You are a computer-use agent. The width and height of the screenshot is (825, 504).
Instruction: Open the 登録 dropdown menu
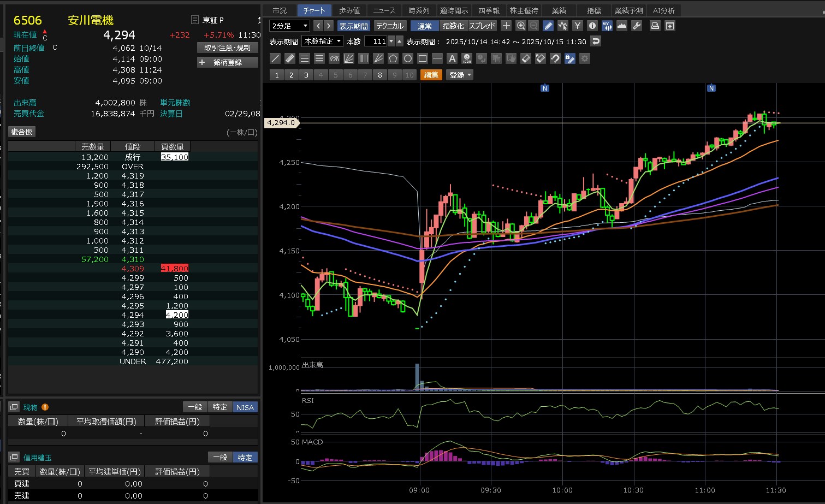click(x=460, y=75)
